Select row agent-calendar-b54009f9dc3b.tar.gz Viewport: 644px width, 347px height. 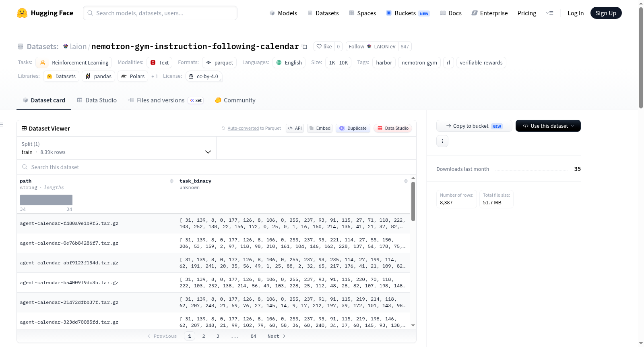coord(213,283)
